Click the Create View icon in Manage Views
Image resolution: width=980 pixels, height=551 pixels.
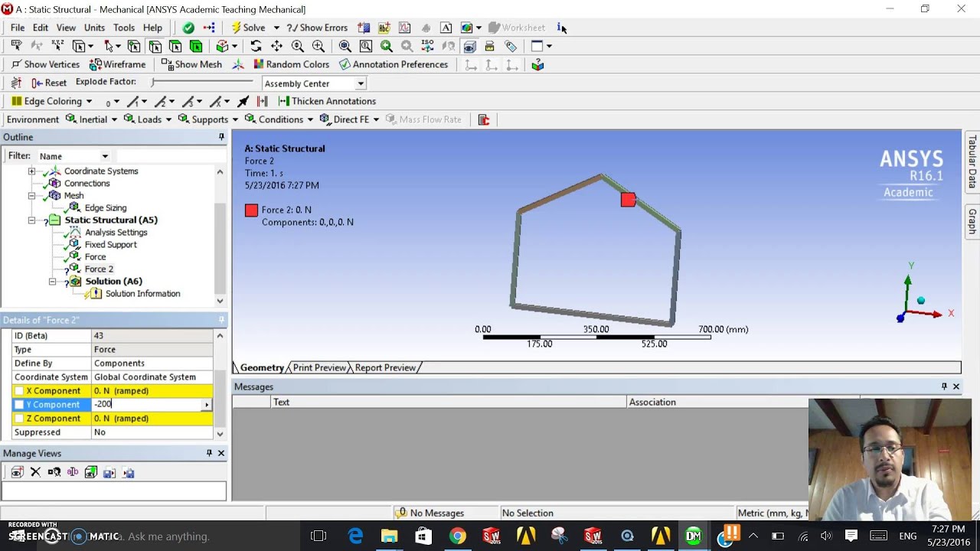tap(17, 473)
